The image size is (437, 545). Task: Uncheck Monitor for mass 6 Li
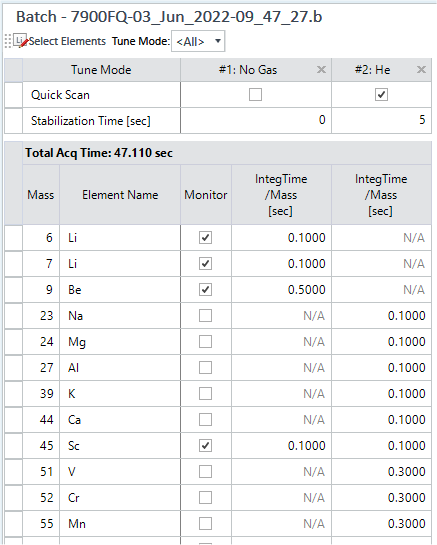205,238
